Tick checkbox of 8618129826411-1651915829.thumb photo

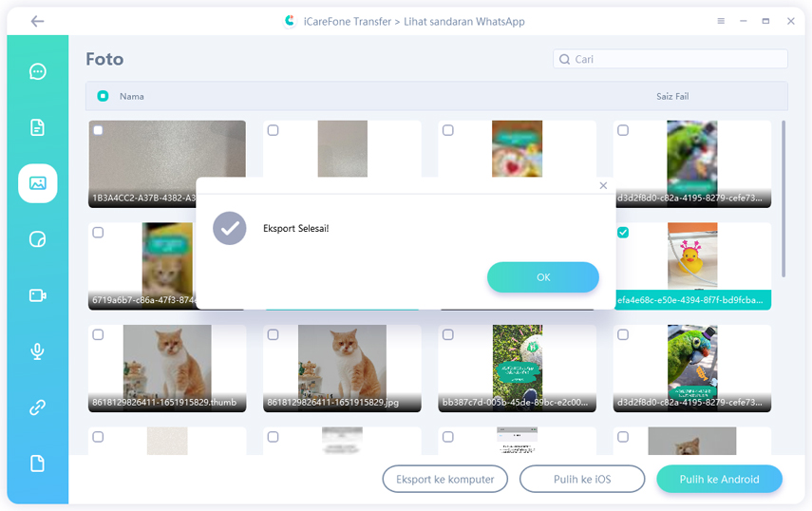(98, 335)
